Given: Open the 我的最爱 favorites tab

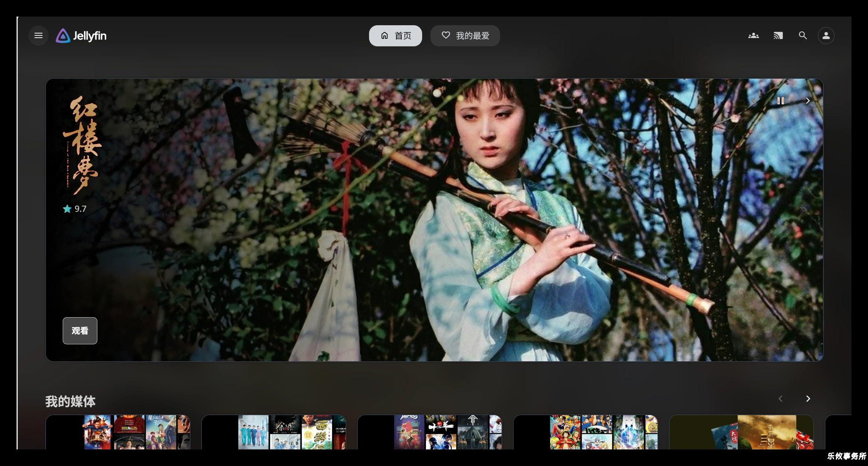Looking at the screenshot, I should [465, 36].
